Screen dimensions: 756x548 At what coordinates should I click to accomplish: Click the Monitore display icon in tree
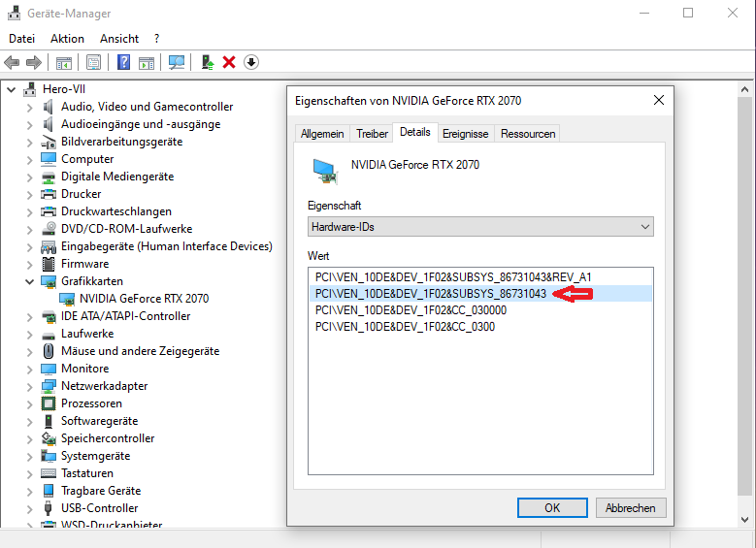49,369
